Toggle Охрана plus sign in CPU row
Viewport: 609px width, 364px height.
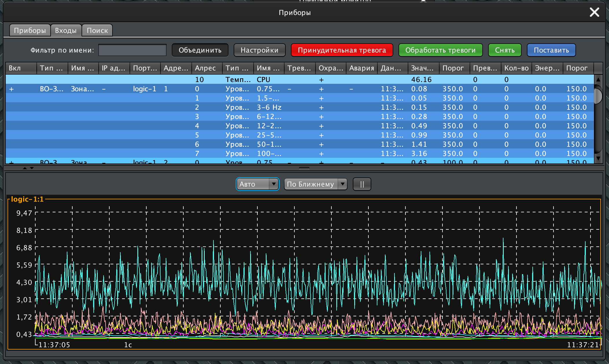(x=321, y=80)
